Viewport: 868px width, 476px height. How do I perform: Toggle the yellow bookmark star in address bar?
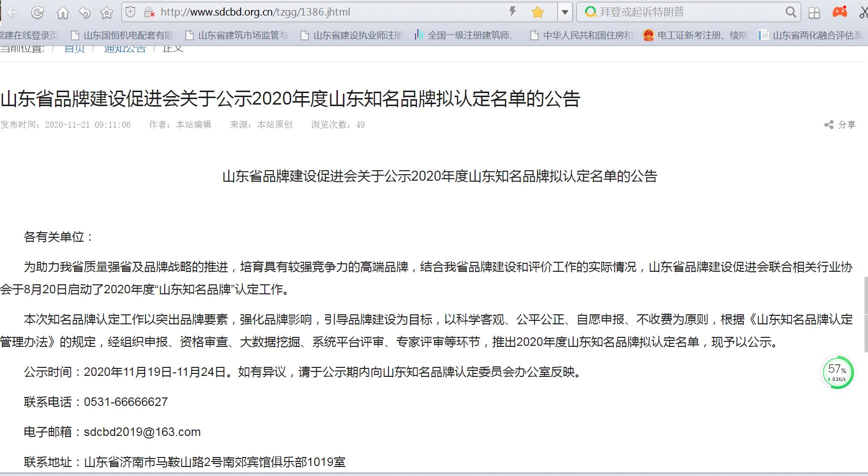tap(538, 12)
